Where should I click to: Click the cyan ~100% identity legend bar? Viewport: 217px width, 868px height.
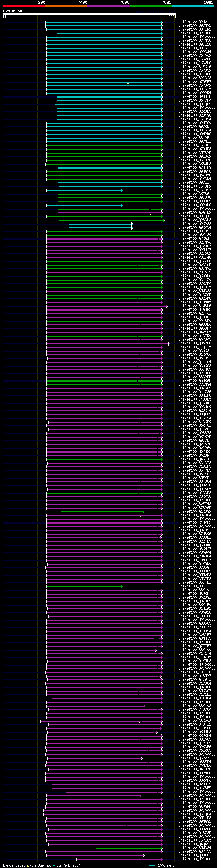[x=193, y=6]
